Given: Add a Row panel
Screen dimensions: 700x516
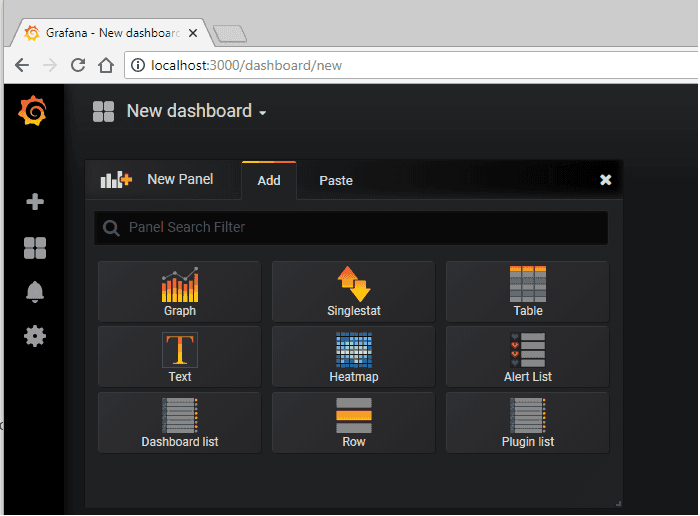Looking at the screenshot, I should pos(354,423).
